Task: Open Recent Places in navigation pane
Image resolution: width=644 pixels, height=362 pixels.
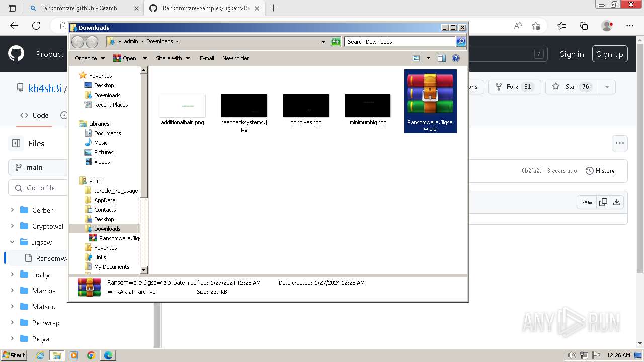Action: [x=111, y=105]
